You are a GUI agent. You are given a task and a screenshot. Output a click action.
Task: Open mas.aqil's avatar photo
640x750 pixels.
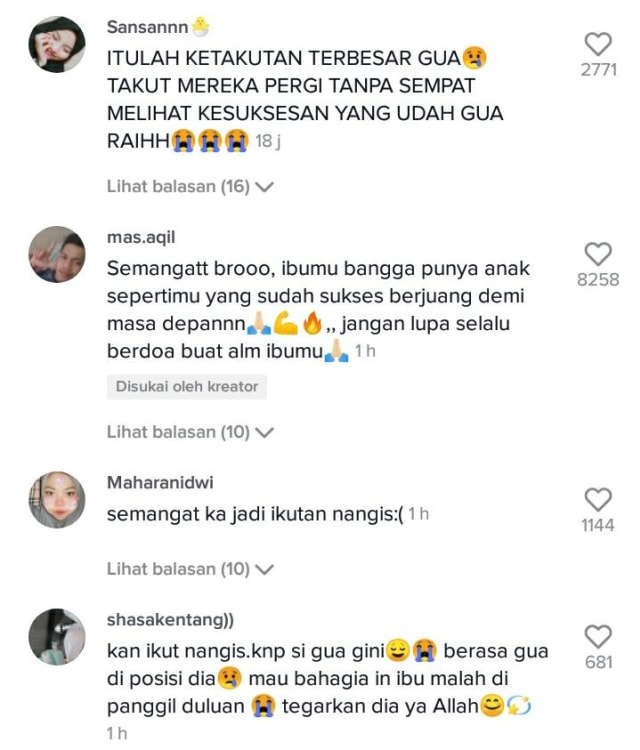pos(57,254)
